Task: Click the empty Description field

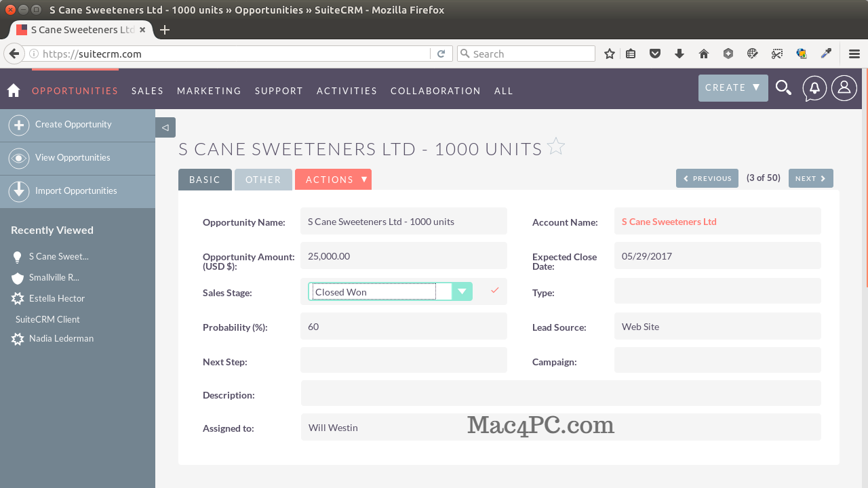Action: tap(561, 393)
